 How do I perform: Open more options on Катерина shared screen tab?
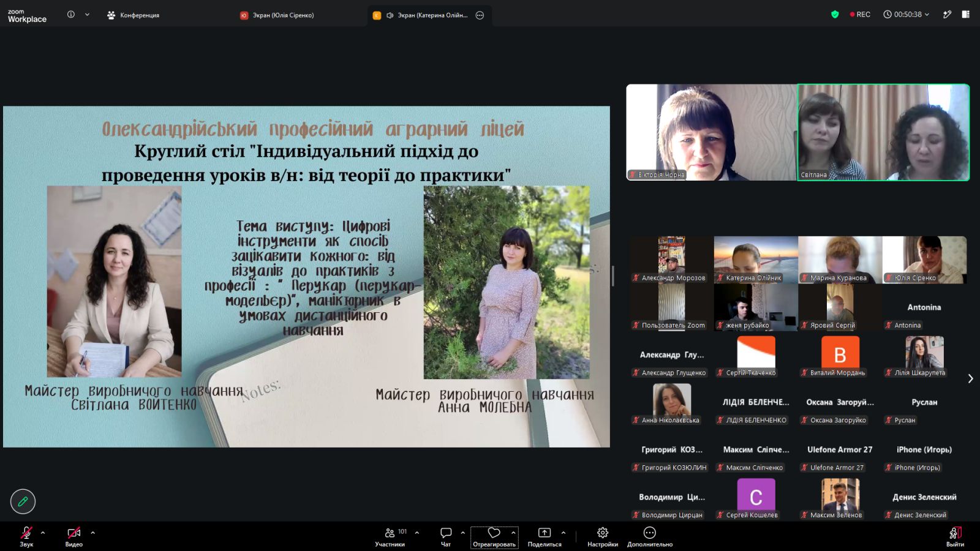(480, 15)
